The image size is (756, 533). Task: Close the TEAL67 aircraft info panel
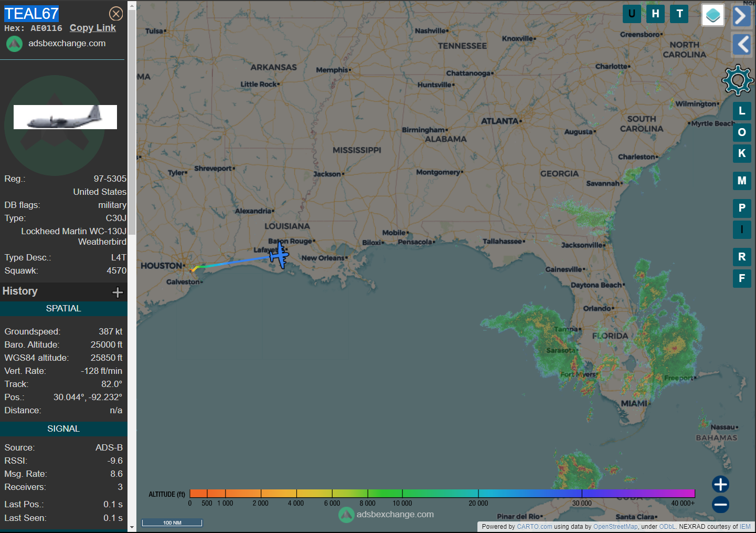click(116, 14)
